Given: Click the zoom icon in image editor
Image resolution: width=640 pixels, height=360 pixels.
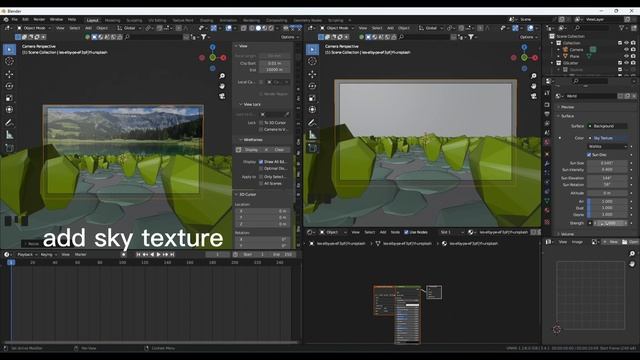Looking at the screenshot, I should (632, 254).
